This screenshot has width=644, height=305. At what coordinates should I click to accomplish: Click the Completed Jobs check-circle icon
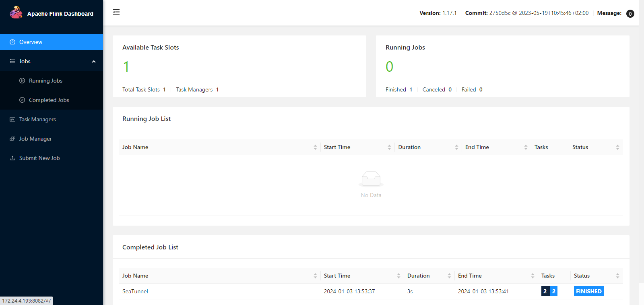coord(22,100)
